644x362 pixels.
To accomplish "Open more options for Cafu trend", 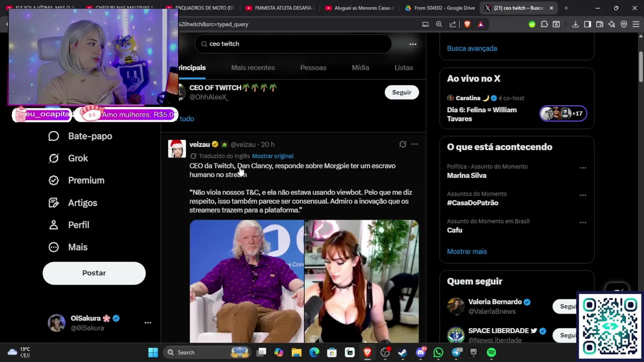I will coord(583,222).
